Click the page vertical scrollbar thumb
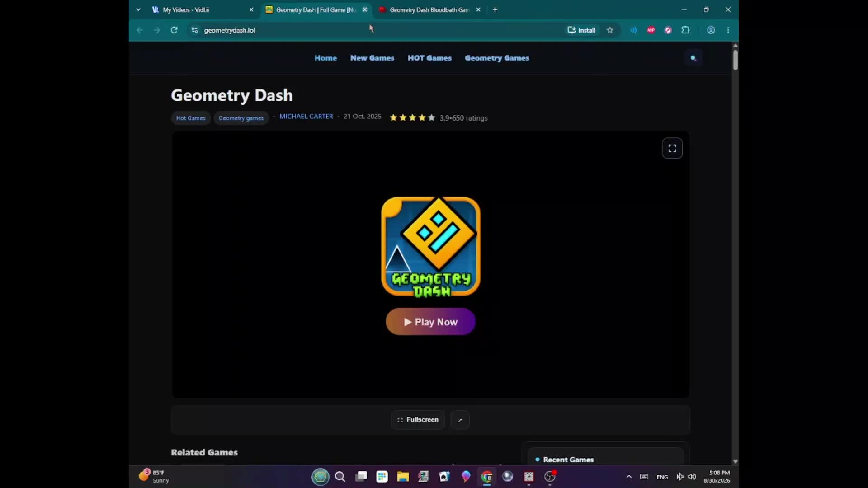 (736, 60)
